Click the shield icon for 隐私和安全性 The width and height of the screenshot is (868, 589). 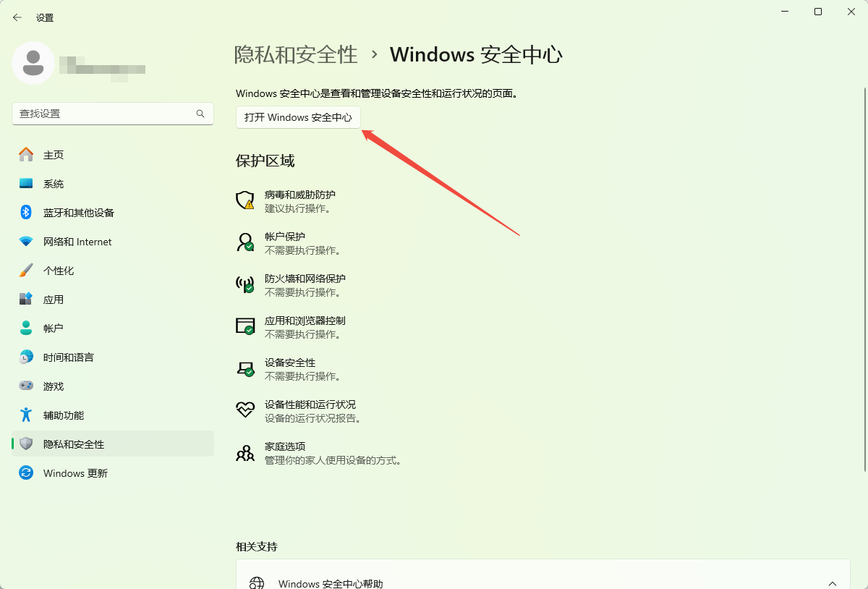point(26,444)
